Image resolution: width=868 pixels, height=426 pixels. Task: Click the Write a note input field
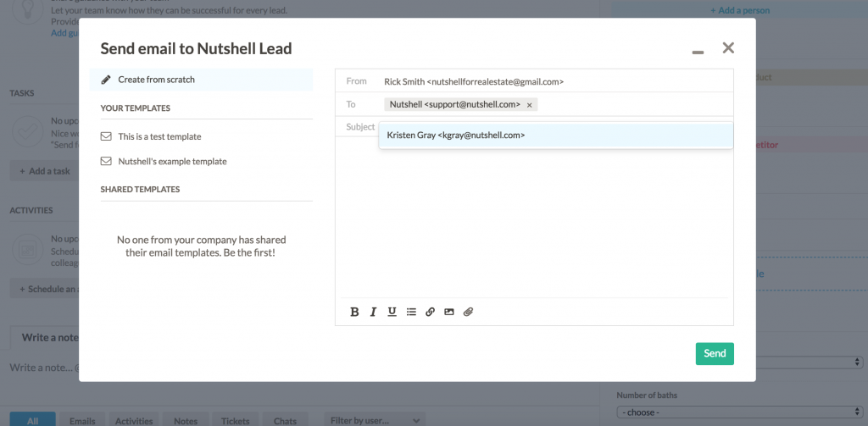coord(44,368)
